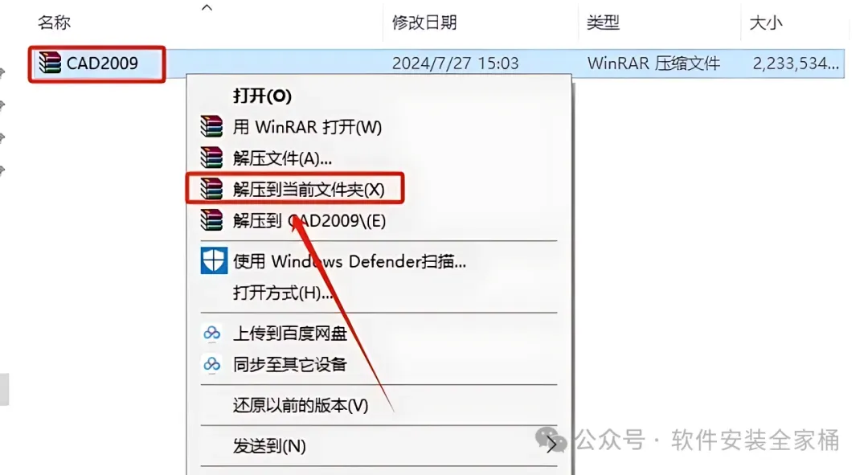Image resolution: width=868 pixels, height=475 pixels.
Task: Click WinRAR icon beside 解压到 CAD2009\(E)
Action: click(211, 220)
